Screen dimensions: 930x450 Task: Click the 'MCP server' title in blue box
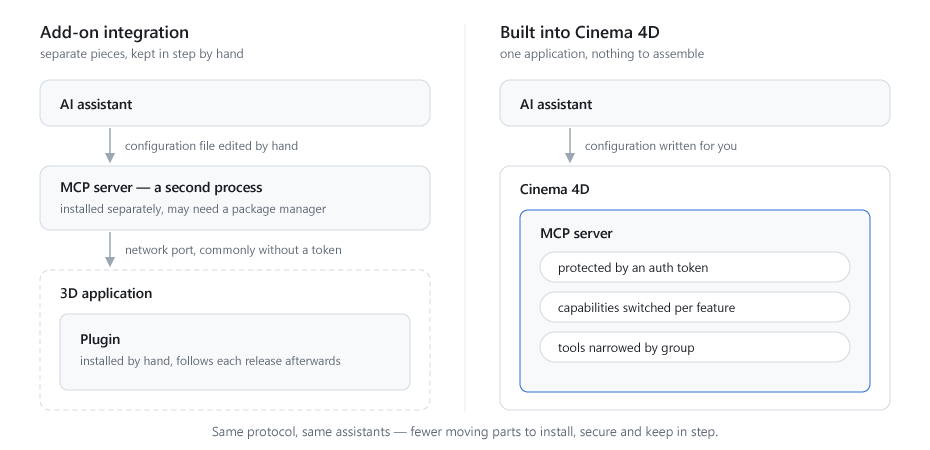click(x=576, y=234)
